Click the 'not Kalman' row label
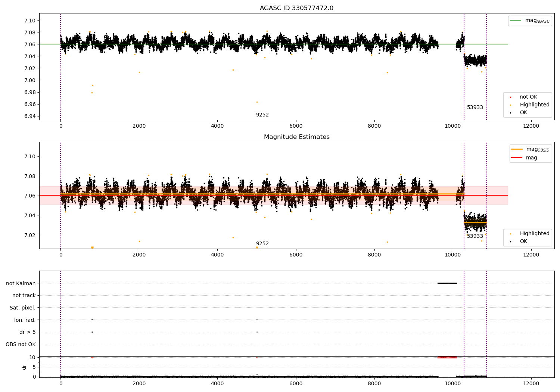Screen dimensions: 560x392 (21, 283)
